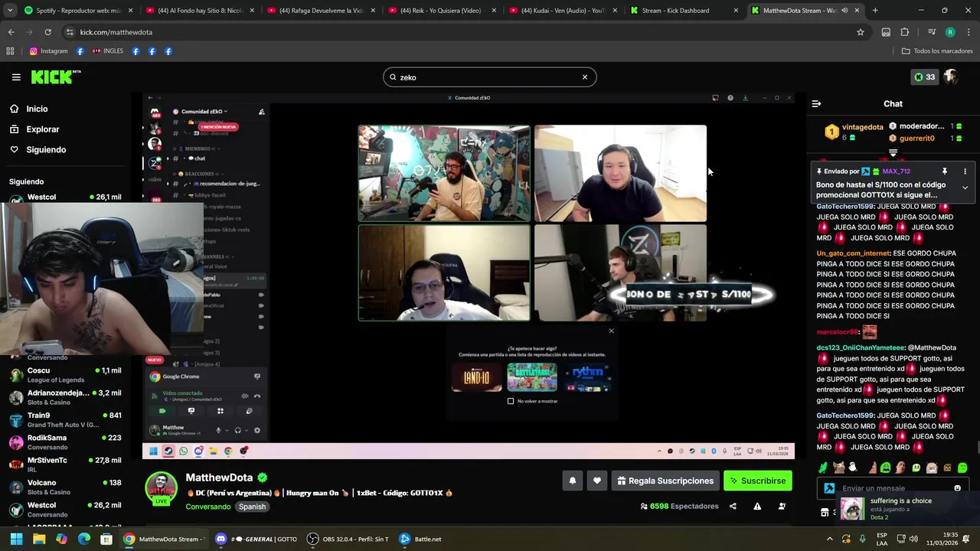Click the moderator hammer badge in chat input
This screenshot has height=551, width=980.
828,488
